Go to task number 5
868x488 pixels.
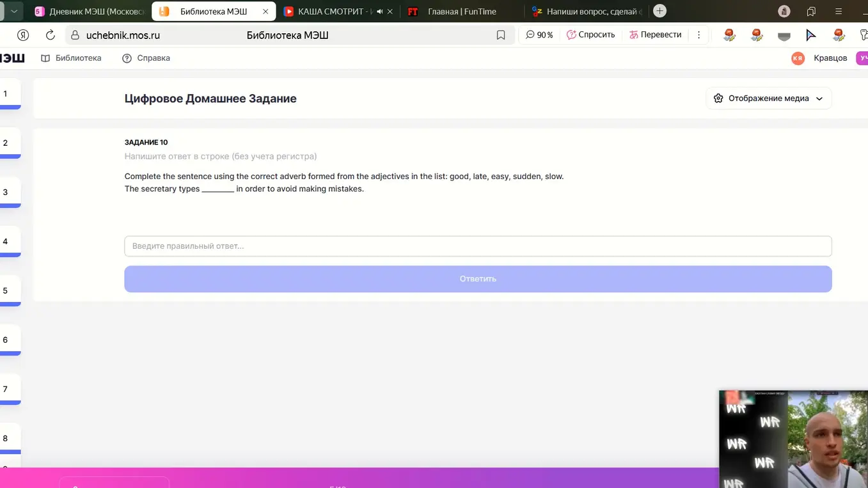9,291
